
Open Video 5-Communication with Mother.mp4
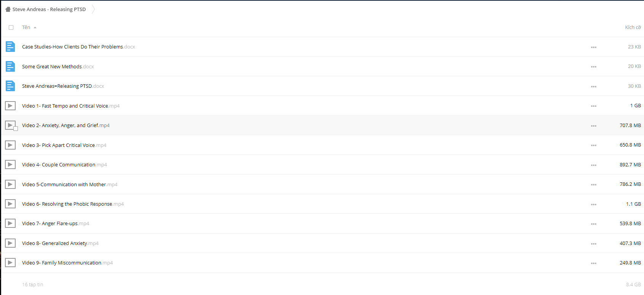[x=70, y=184]
